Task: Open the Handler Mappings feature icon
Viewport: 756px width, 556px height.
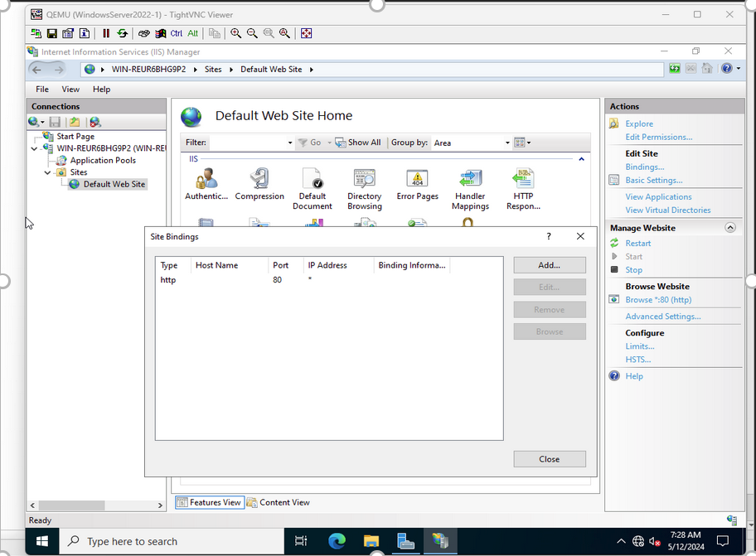Action: pos(470,189)
